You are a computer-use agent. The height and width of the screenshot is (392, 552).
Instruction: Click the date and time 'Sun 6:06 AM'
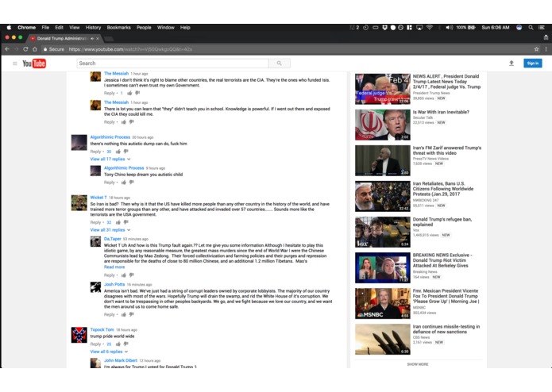[496, 28]
